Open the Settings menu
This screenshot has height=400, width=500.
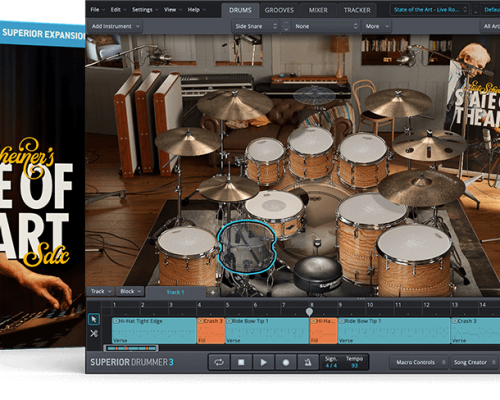pyautogui.click(x=145, y=10)
